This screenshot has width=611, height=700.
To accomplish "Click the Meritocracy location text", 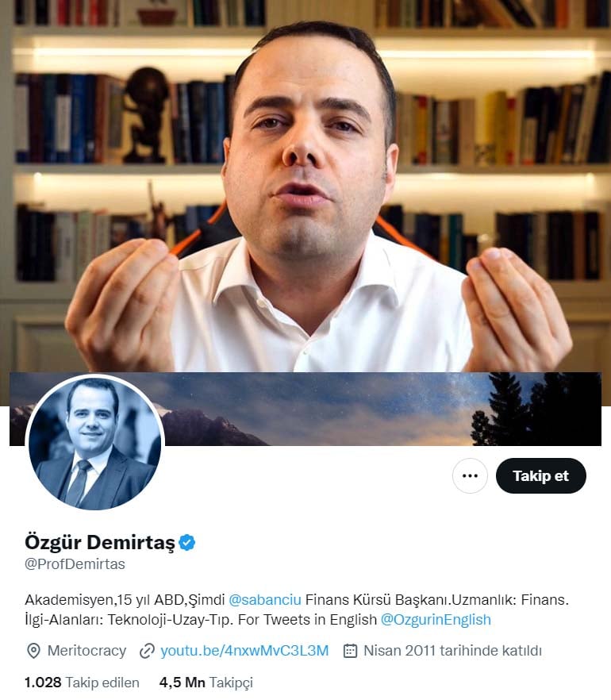I will click(87, 651).
